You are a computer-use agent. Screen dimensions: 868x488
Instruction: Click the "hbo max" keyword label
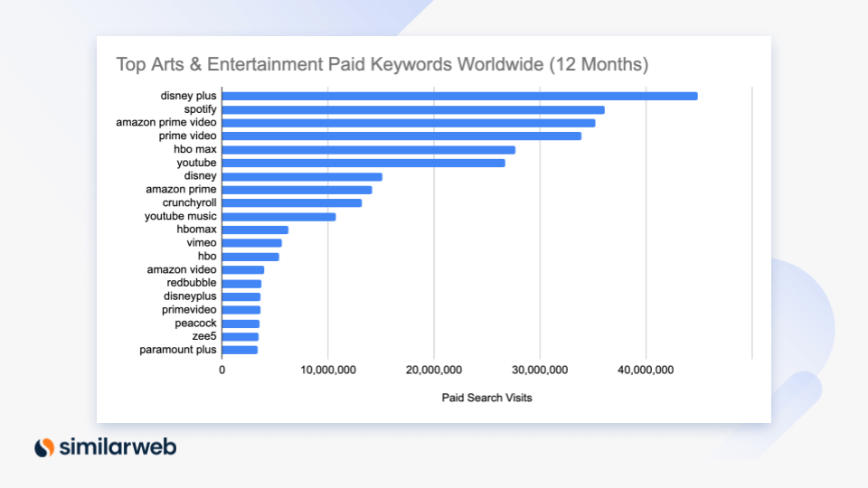pyautogui.click(x=195, y=149)
